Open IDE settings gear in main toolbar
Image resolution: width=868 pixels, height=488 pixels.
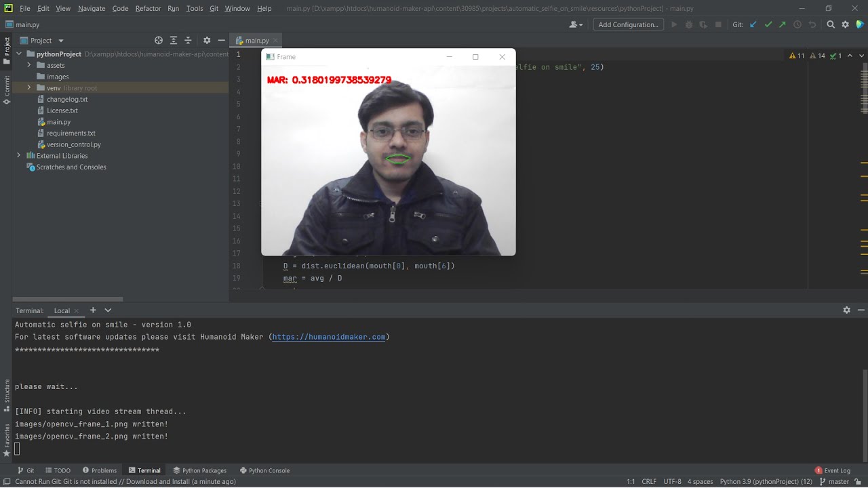[846, 24]
